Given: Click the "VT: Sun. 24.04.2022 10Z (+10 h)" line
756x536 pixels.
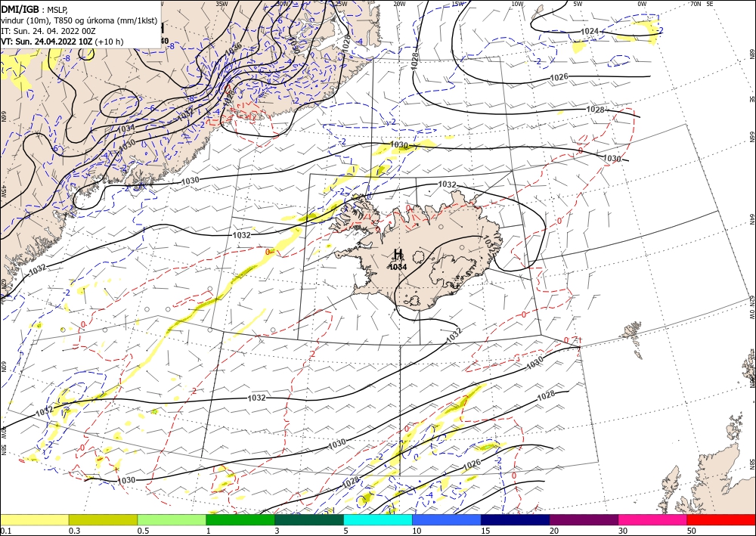Looking at the screenshot, I should (62, 42).
